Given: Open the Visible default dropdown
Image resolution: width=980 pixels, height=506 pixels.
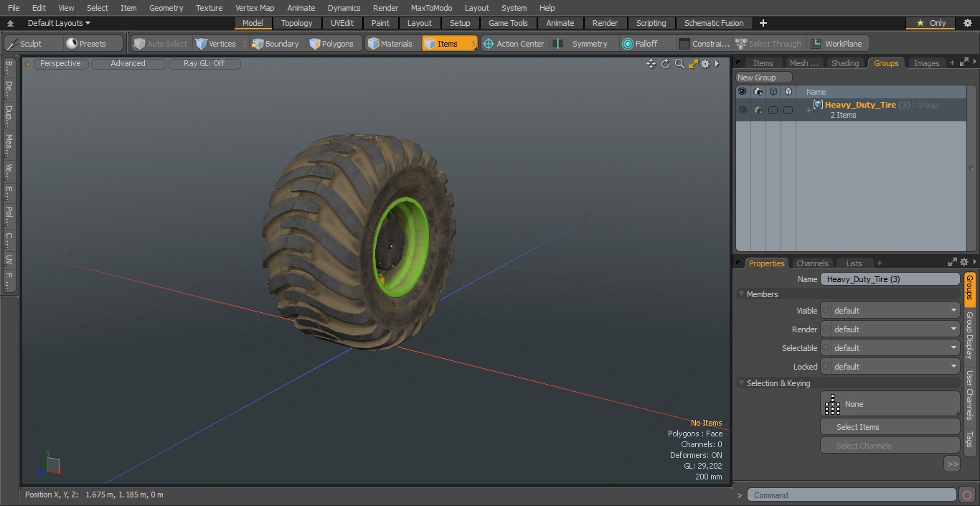Looking at the screenshot, I should tap(890, 311).
